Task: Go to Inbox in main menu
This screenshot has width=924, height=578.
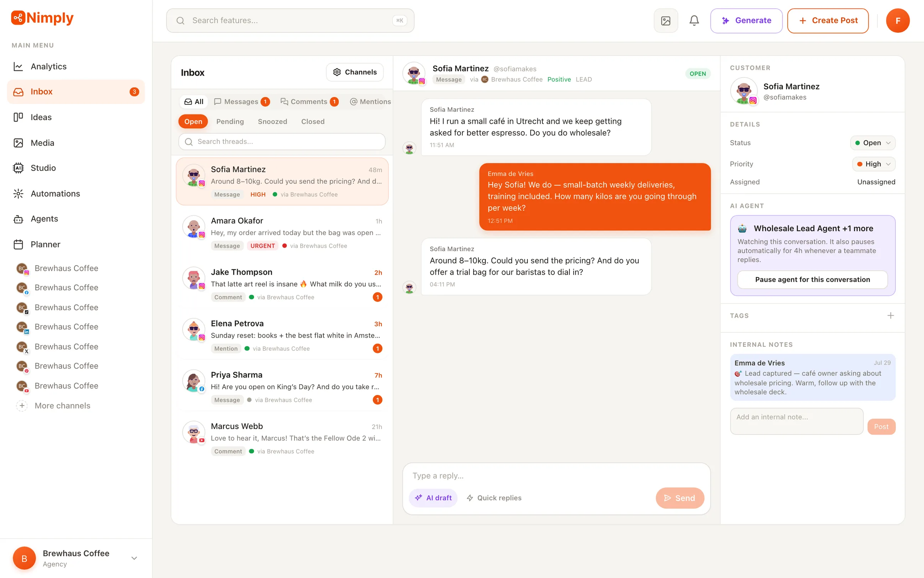Action: tap(76, 92)
